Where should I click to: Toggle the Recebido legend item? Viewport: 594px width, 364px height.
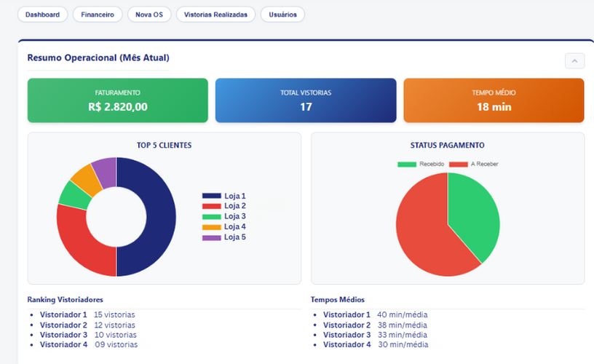click(421, 164)
